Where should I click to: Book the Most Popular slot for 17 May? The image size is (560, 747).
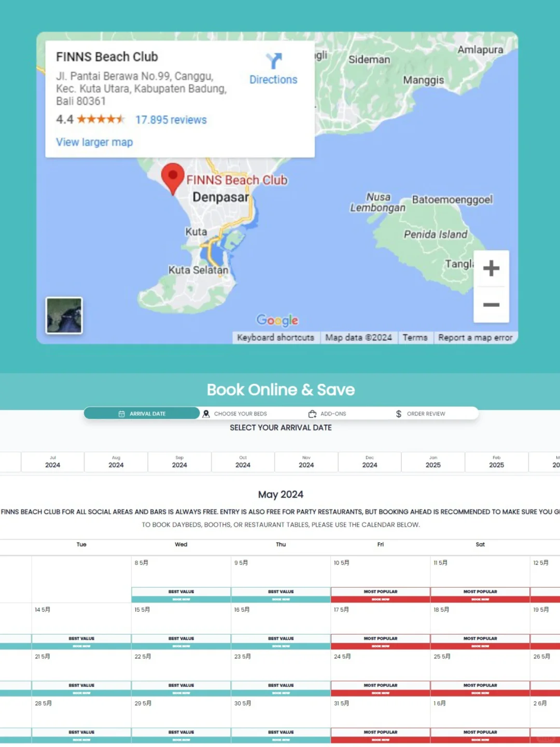pyautogui.click(x=381, y=642)
